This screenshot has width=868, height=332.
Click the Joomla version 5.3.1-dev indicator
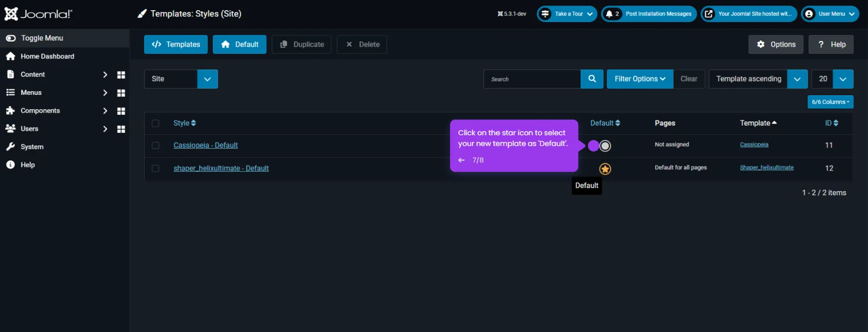click(512, 14)
